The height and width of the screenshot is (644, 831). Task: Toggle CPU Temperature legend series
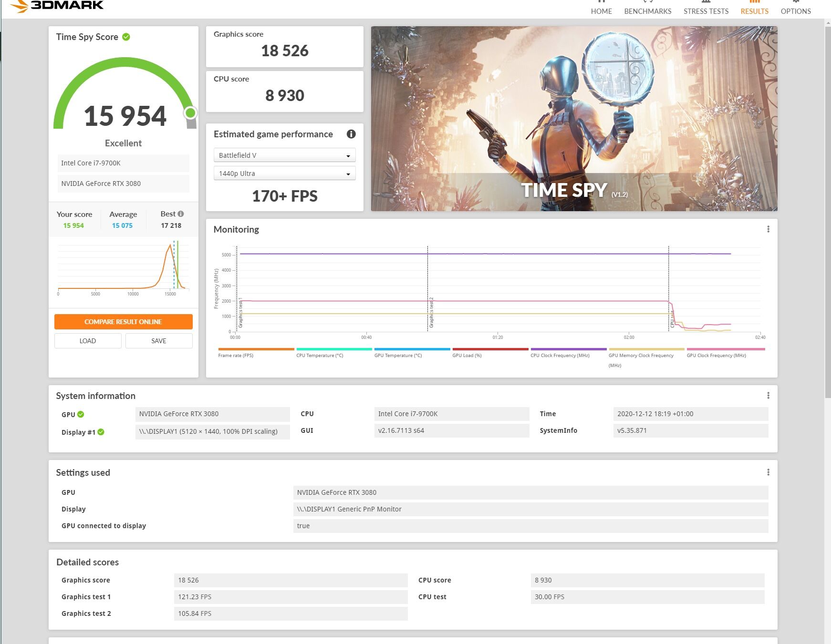click(x=334, y=353)
